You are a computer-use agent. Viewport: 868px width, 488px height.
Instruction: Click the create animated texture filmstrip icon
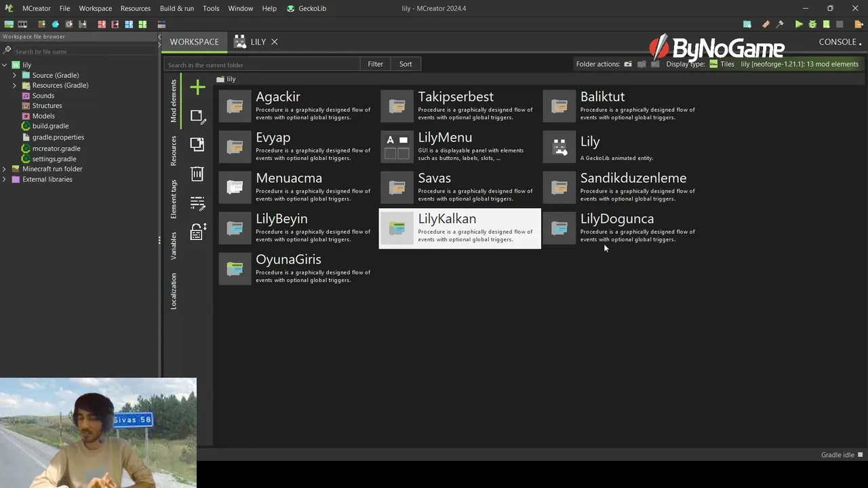pos(22,24)
